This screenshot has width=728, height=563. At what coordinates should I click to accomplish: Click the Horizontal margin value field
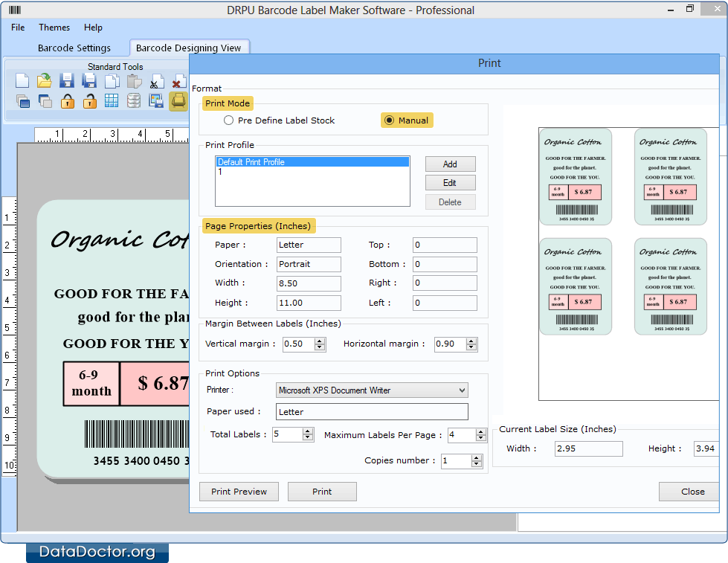tap(451, 344)
